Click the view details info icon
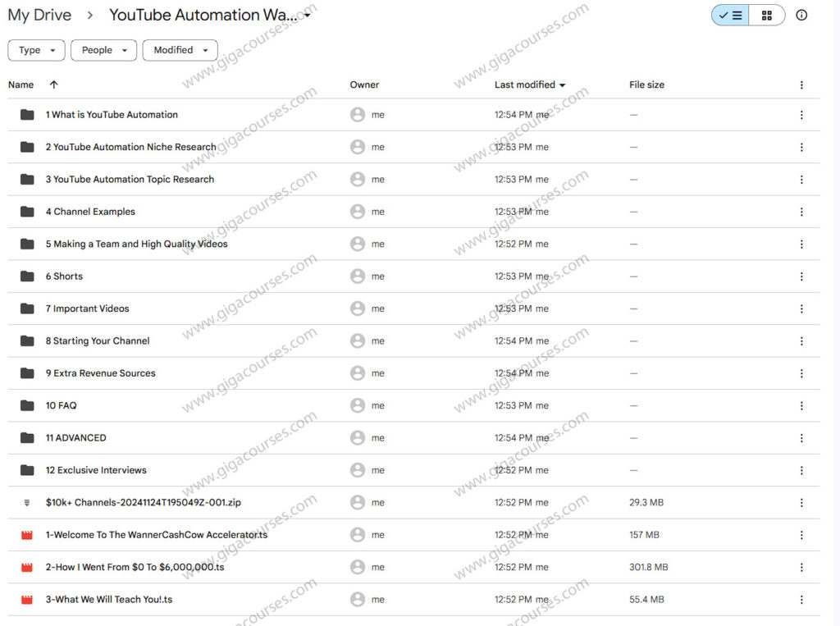840x626 pixels. [801, 15]
